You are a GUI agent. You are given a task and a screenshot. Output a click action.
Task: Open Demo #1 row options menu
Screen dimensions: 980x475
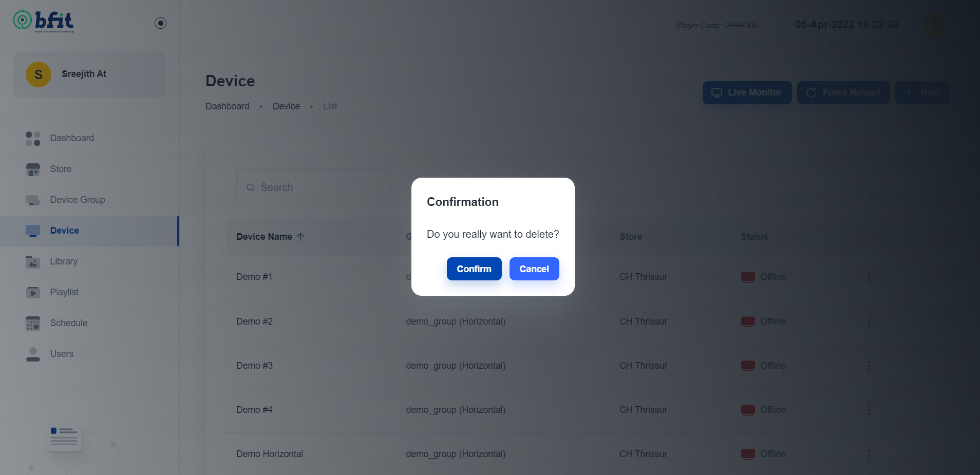click(869, 277)
